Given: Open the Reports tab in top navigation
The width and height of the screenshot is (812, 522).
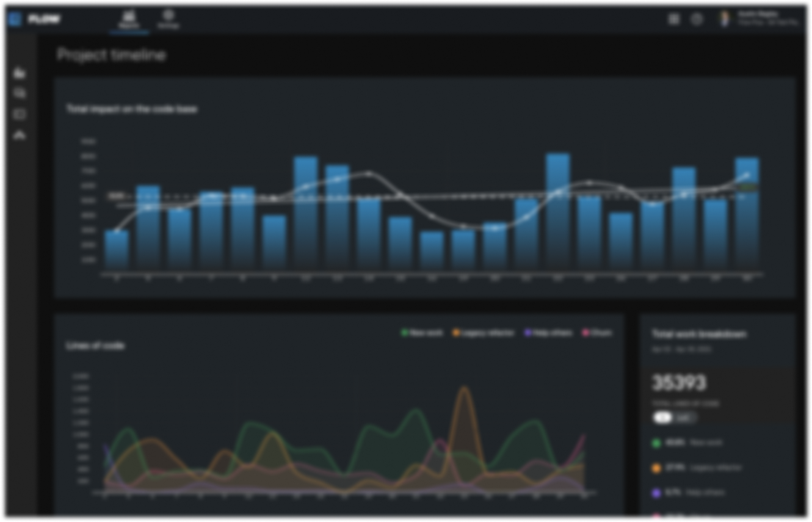Looking at the screenshot, I should pos(129,20).
